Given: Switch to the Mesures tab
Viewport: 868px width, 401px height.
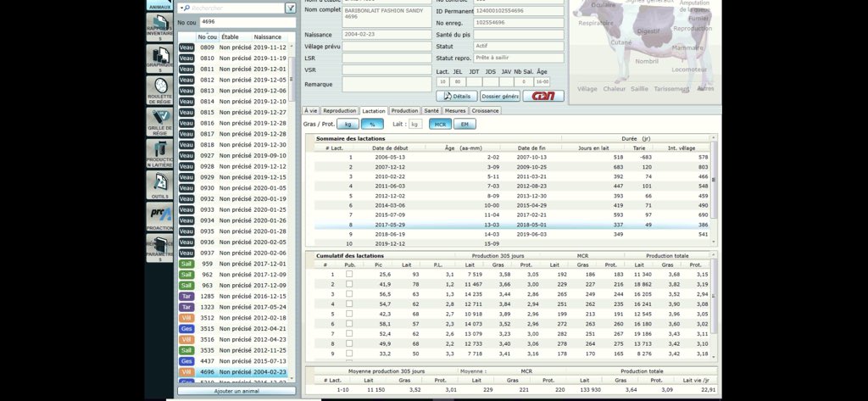Looking at the screenshot, I should pos(455,111).
